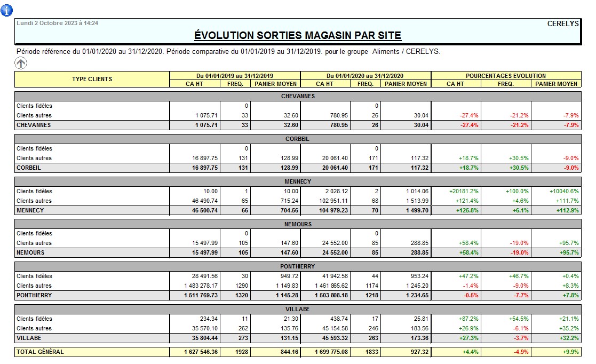Click the grey NEMOURS section title band
The width and height of the screenshot is (596, 364).
tap(298, 224)
